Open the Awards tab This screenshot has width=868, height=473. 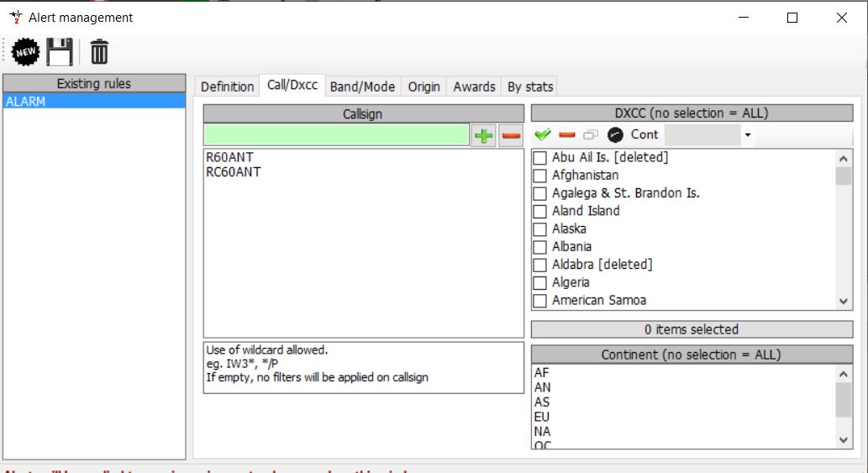[475, 87]
